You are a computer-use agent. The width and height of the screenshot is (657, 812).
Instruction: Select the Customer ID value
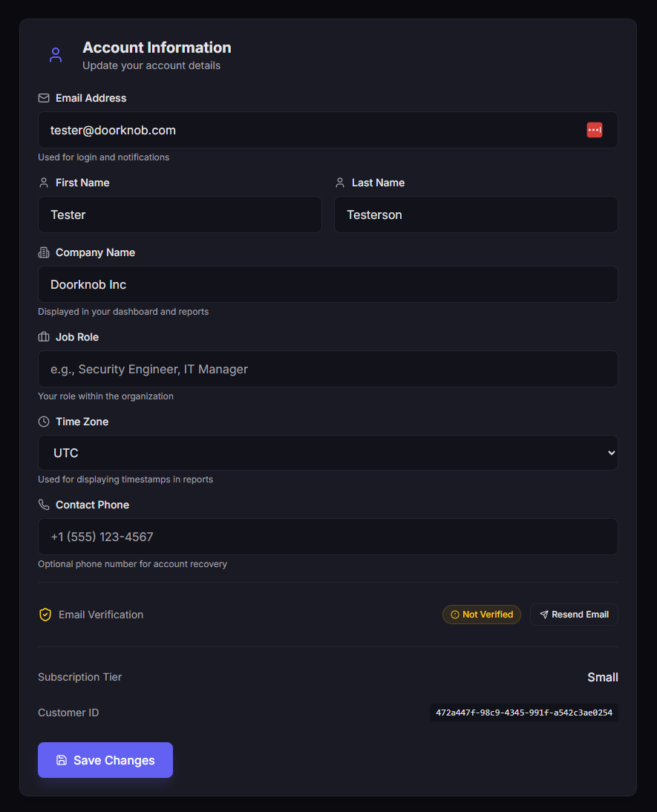coord(523,712)
